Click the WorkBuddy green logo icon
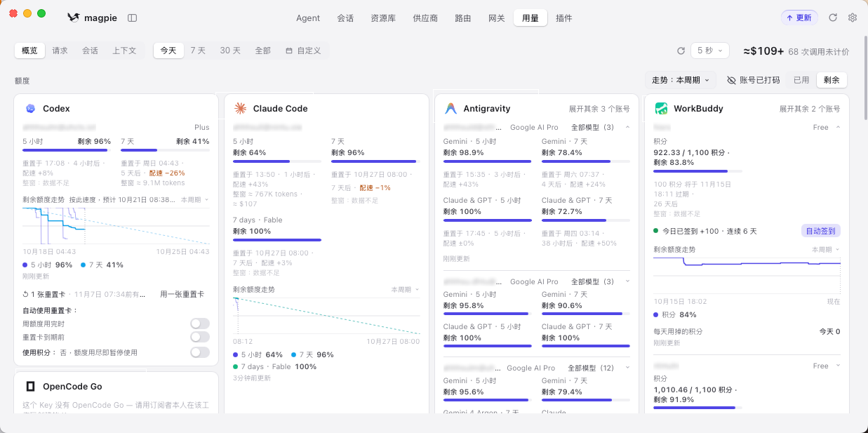The image size is (868, 433). click(x=661, y=108)
